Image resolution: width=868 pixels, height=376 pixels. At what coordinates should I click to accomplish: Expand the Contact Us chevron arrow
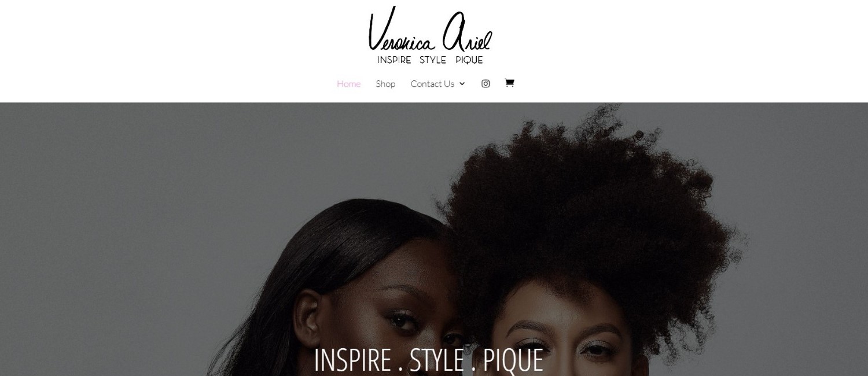462,84
